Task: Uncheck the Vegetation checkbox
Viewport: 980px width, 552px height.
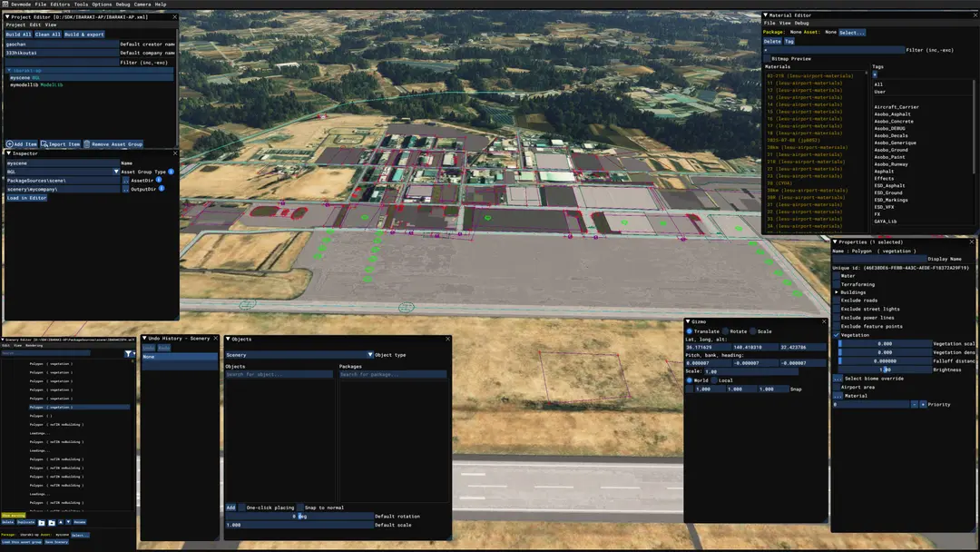Action: 837,335
